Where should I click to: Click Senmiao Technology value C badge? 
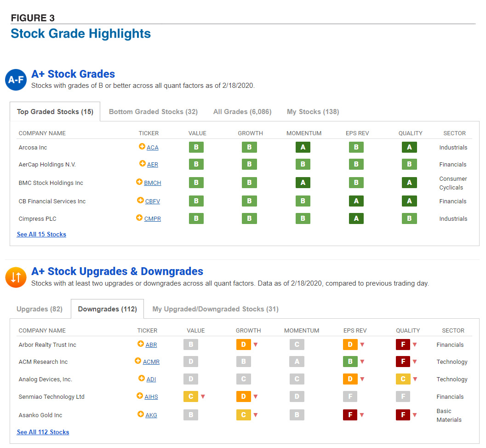click(x=191, y=396)
